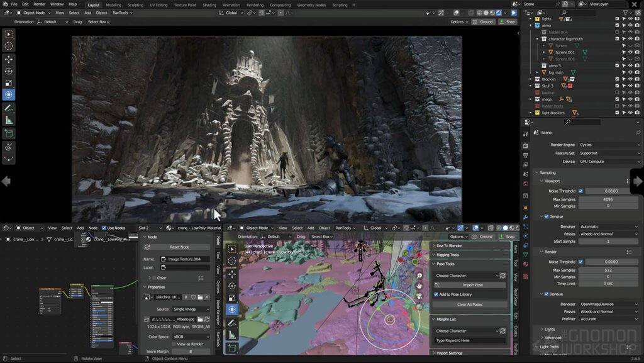
Task: Open the Feature Set dropdown
Action: tap(609, 153)
